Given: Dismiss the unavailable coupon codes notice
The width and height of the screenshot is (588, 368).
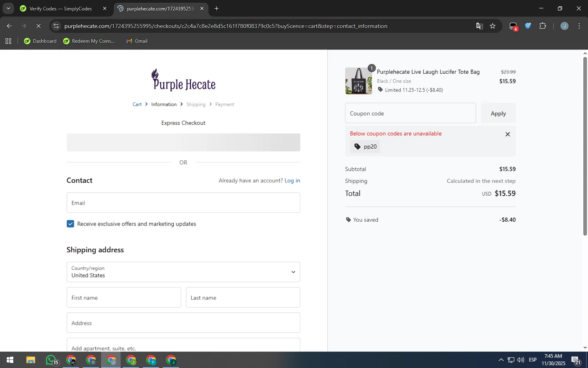Looking at the screenshot, I should [x=508, y=134].
